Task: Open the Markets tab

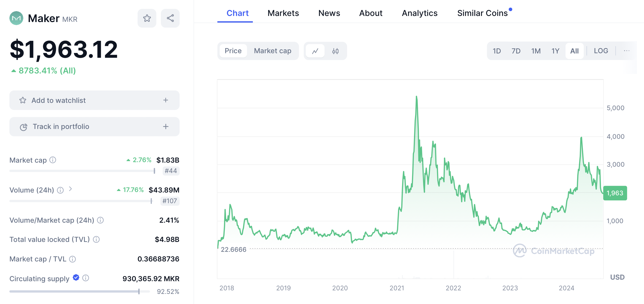Action: [x=283, y=13]
